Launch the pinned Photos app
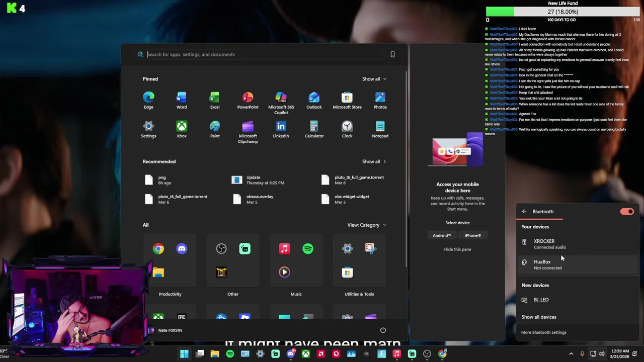Screen dimensions: 644x362 [x=380, y=100]
